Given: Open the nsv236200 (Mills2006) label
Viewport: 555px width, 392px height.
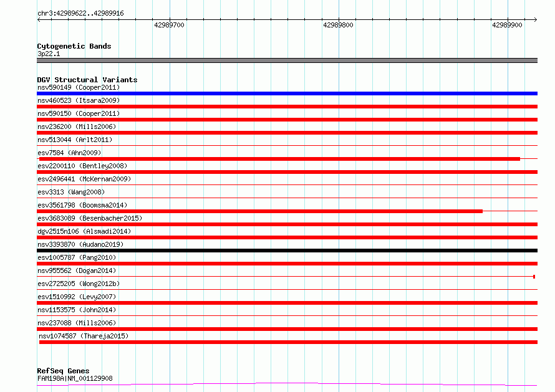Looking at the screenshot, I should tap(77, 127).
